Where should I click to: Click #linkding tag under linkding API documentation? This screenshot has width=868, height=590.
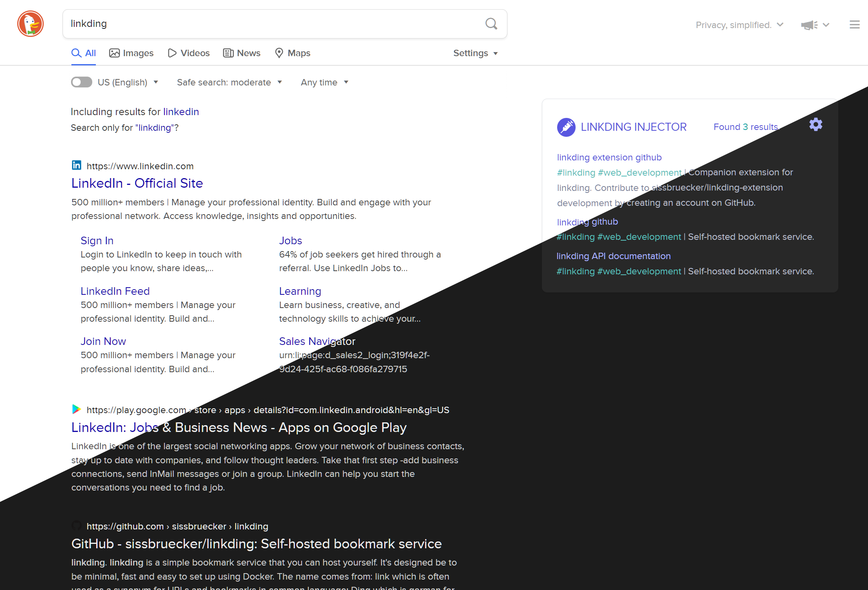(x=575, y=271)
